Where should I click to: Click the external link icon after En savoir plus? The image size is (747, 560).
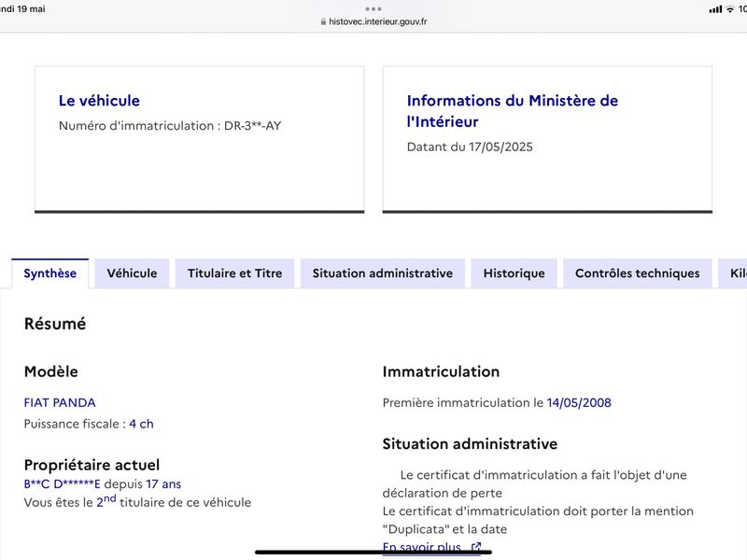(475, 547)
